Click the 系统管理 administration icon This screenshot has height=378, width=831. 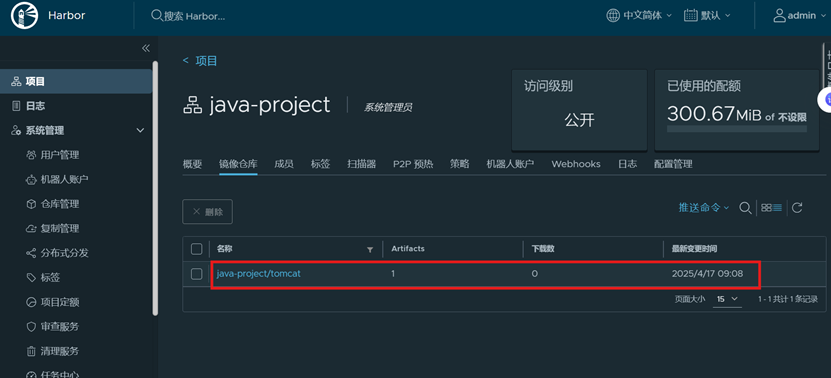(x=16, y=130)
